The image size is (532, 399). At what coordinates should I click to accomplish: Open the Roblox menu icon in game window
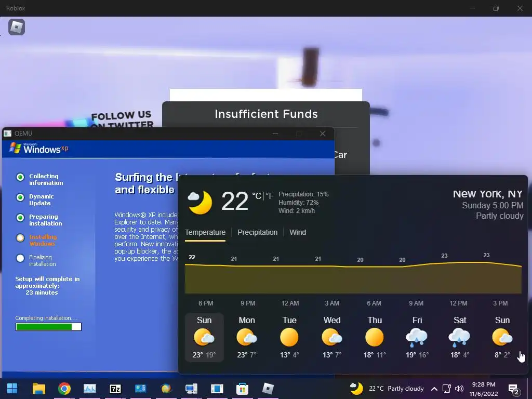click(16, 27)
